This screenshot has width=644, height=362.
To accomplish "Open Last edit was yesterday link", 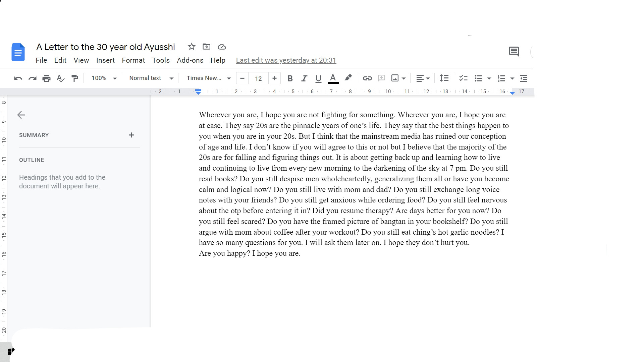I will click(x=286, y=60).
